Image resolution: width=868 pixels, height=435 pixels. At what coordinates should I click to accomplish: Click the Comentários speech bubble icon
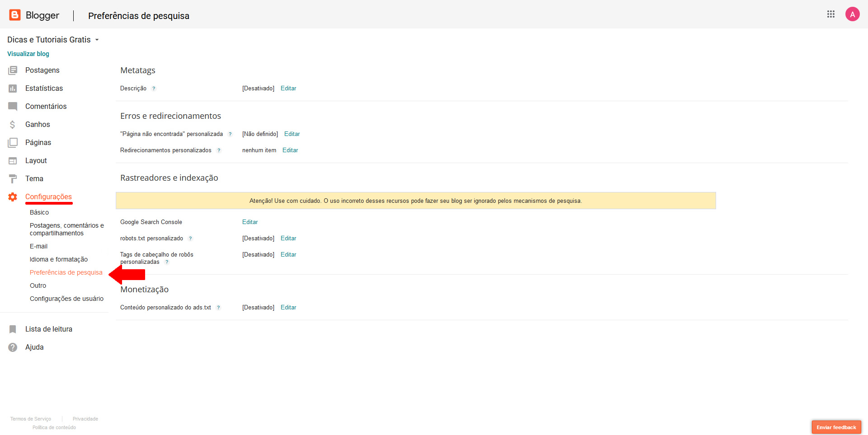pos(13,107)
